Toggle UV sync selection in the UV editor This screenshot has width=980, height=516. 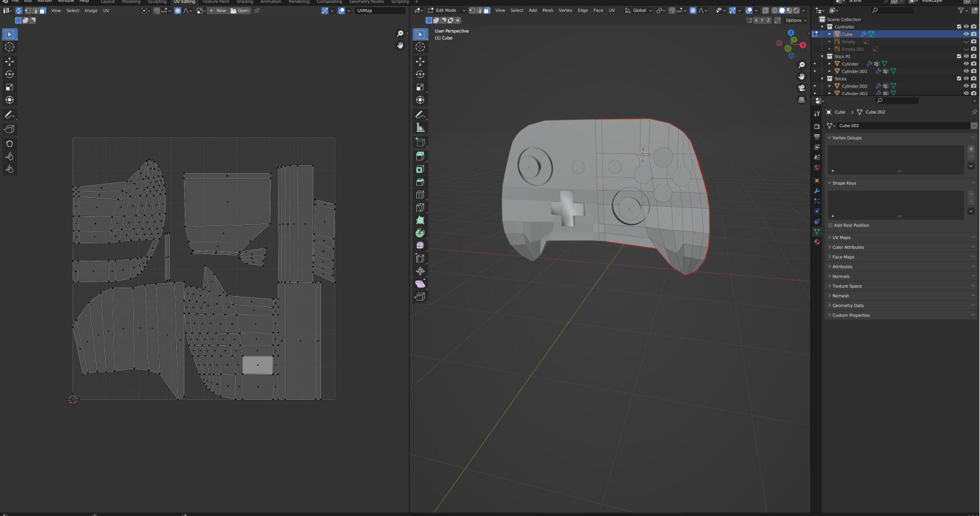click(x=19, y=10)
